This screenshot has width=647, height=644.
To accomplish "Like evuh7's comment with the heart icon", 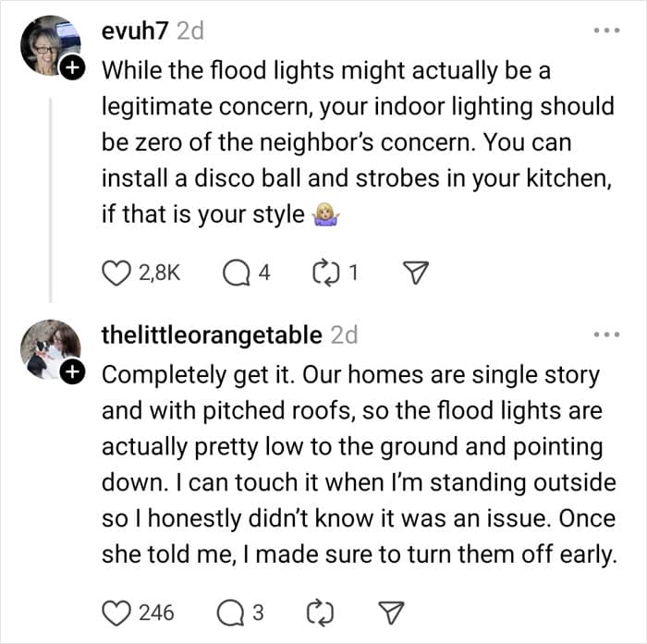I will tap(116, 273).
